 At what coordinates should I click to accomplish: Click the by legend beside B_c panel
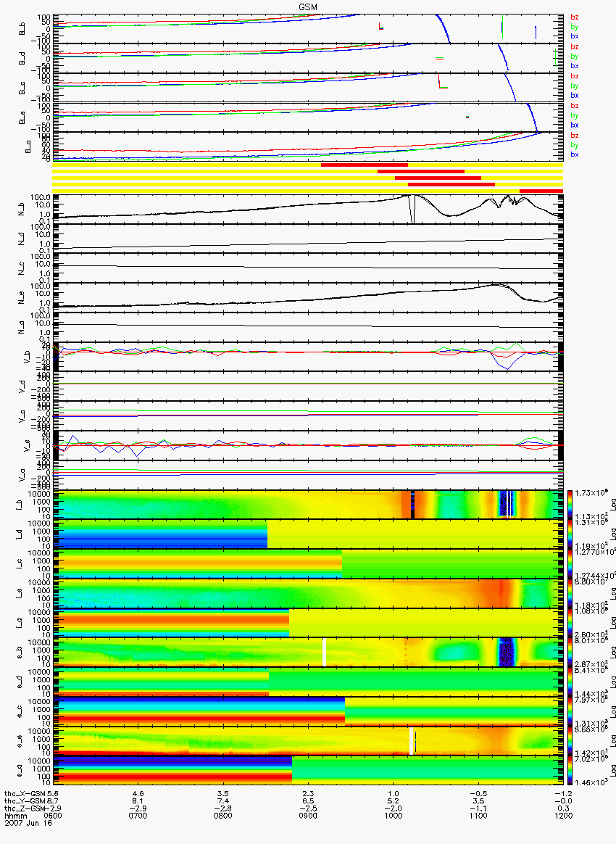click(575, 86)
